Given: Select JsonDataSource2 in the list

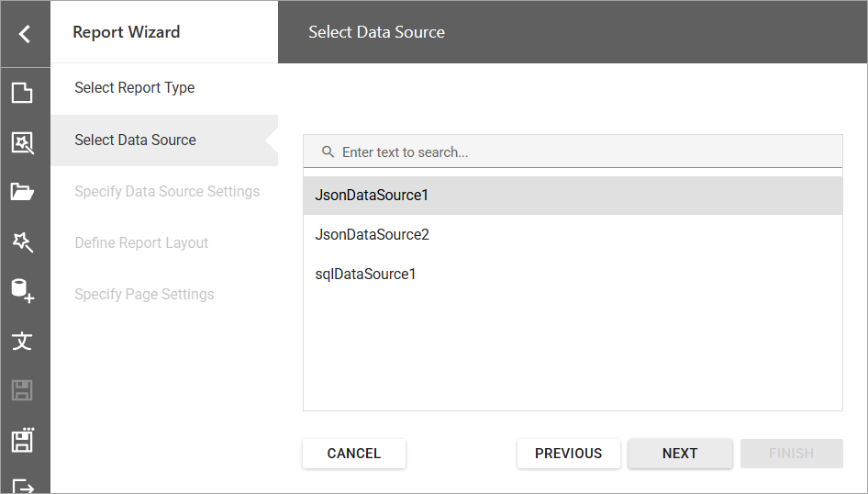Looking at the screenshot, I should pyautogui.click(x=573, y=235).
